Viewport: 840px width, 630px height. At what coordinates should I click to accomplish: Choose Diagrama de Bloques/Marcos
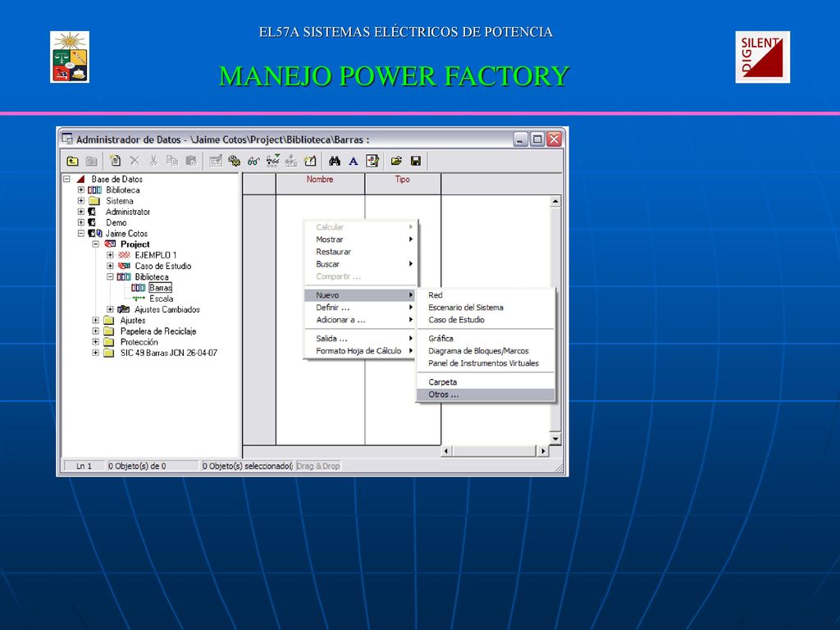pos(486,351)
